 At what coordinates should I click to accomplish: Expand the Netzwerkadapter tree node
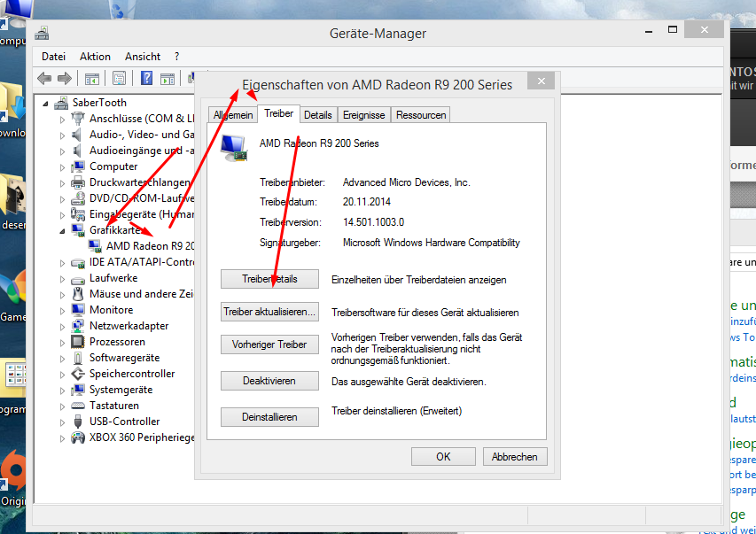(x=62, y=327)
